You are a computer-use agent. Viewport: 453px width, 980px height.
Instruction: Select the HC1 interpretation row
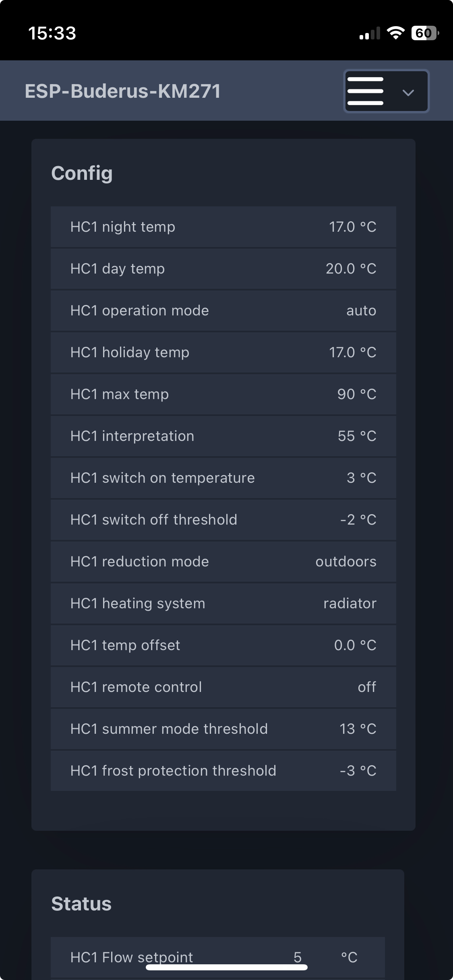(223, 436)
